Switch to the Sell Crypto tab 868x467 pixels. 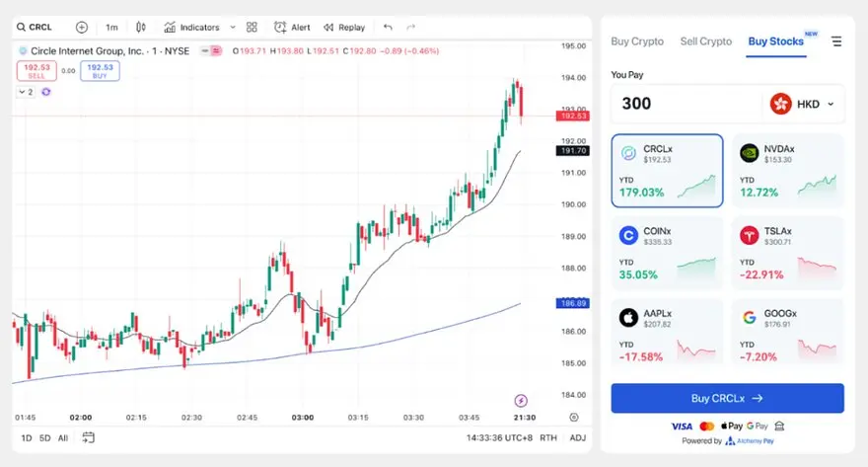(x=706, y=41)
